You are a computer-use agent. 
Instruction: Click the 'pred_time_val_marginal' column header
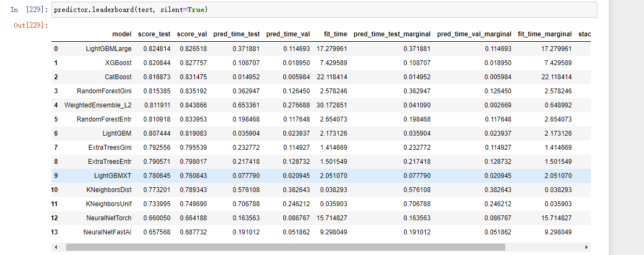[x=474, y=34]
